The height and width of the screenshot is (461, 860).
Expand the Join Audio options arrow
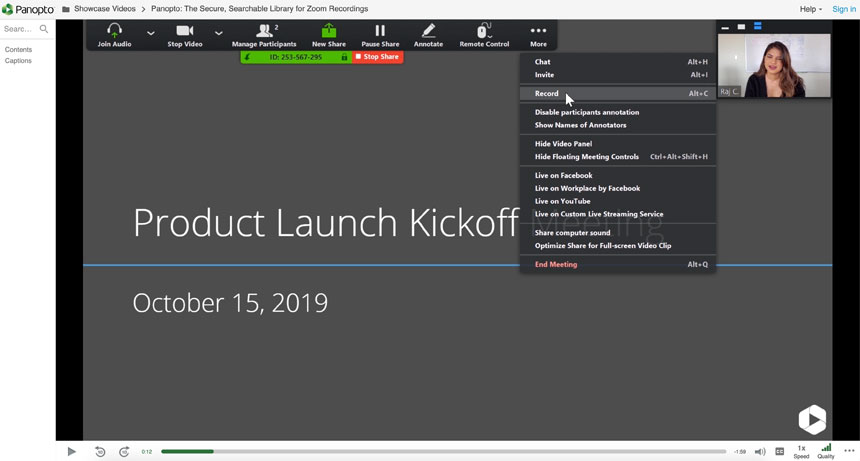(150, 33)
